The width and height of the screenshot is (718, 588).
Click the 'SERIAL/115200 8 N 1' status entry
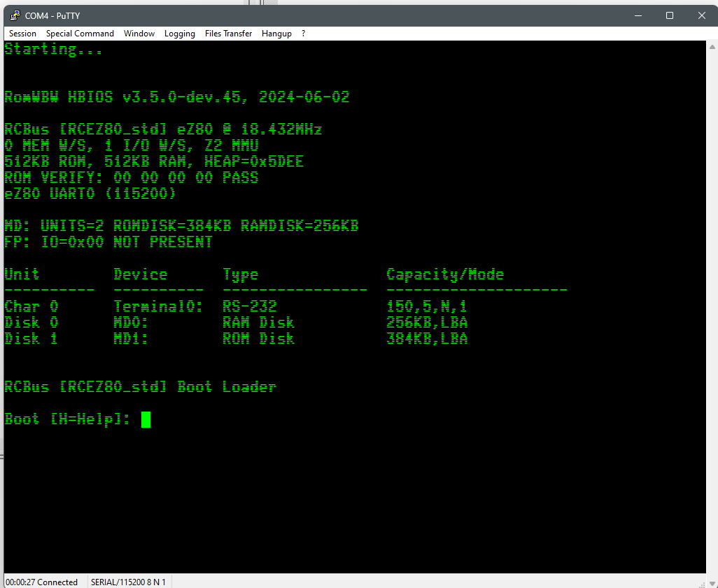128,582
